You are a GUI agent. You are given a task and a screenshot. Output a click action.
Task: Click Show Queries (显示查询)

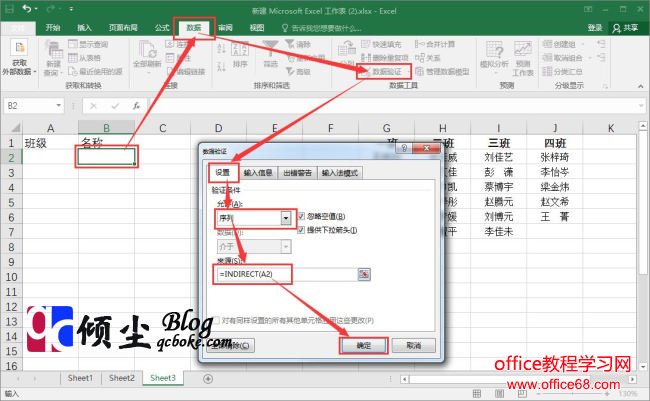point(88,44)
